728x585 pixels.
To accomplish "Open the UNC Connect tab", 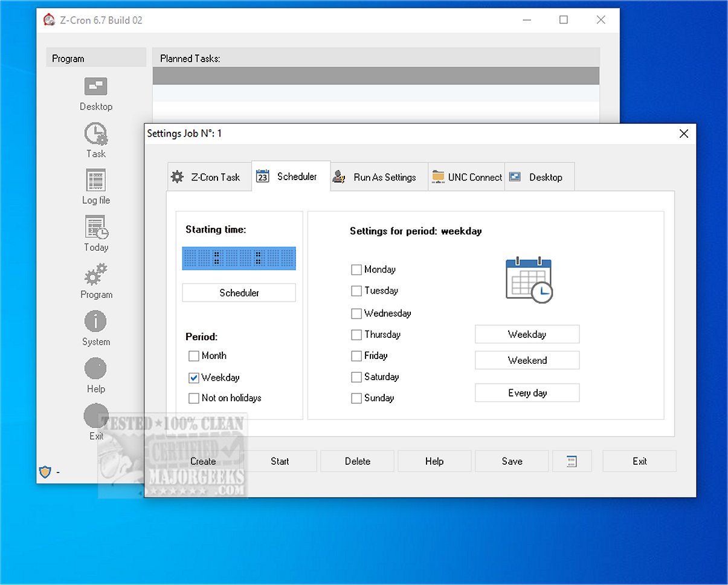I will click(x=466, y=177).
